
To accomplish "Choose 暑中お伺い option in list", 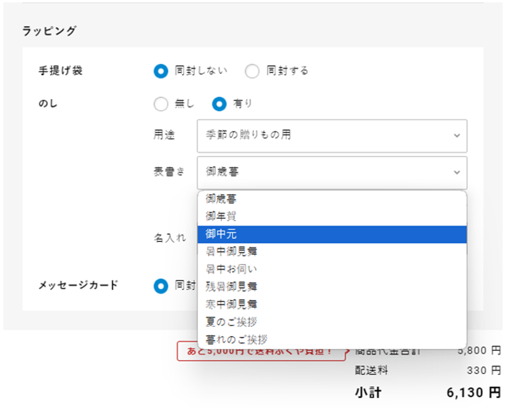I will click(x=332, y=269).
